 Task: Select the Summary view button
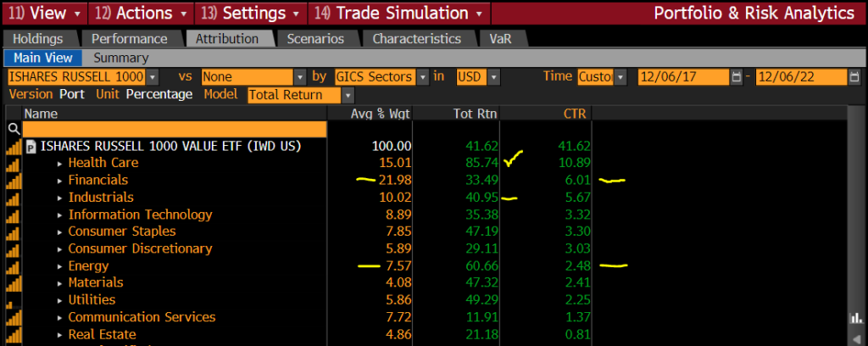[x=120, y=58]
